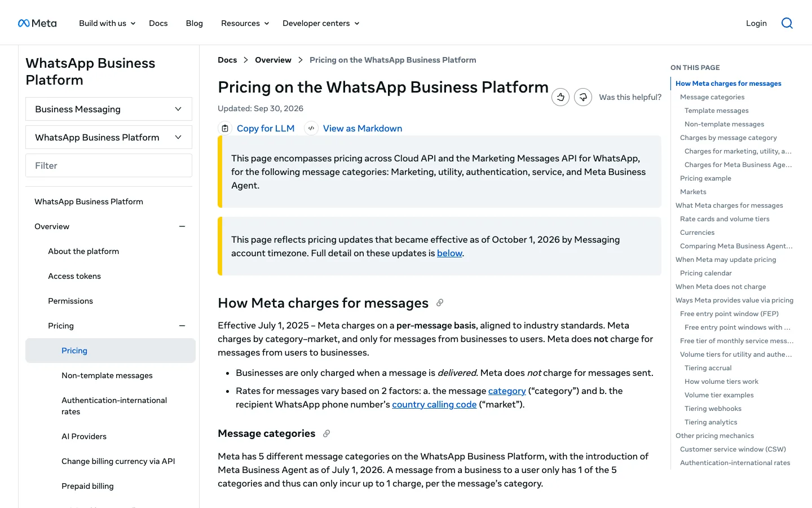Click the Login link
Screen dimensions: 812x508
tap(756, 23)
